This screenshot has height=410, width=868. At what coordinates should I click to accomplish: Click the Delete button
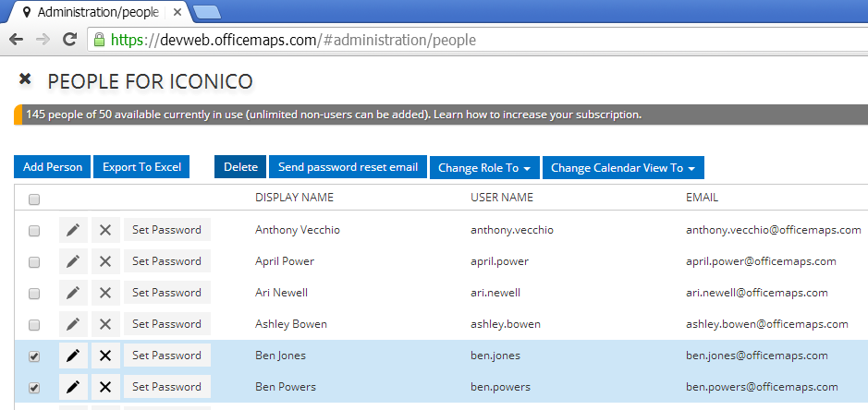click(241, 167)
